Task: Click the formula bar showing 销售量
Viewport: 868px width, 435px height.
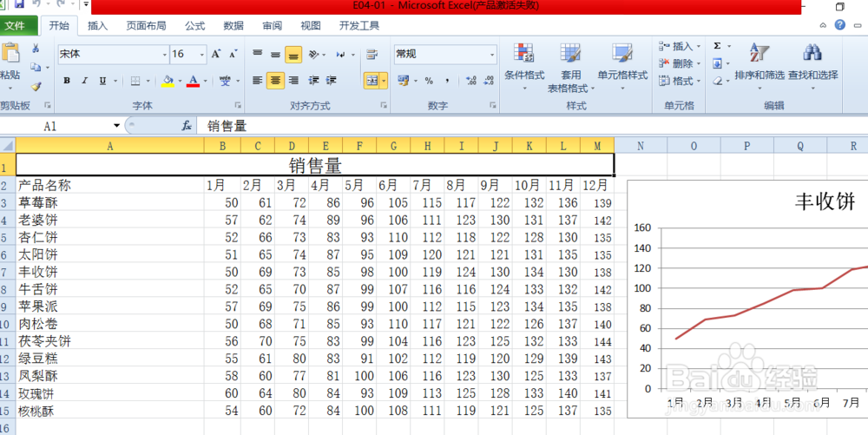Action: [x=531, y=126]
